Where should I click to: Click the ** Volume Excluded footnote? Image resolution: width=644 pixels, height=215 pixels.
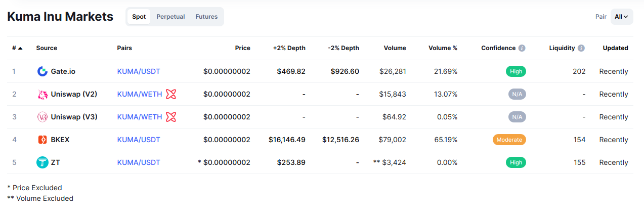pos(40,198)
